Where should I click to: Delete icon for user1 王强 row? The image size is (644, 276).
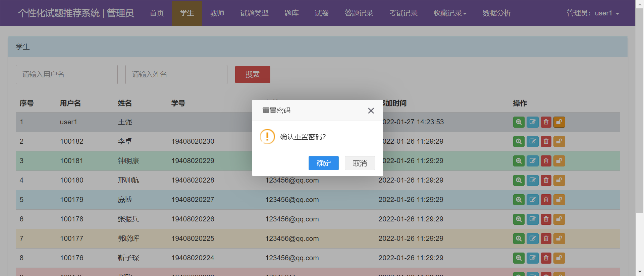(546, 122)
